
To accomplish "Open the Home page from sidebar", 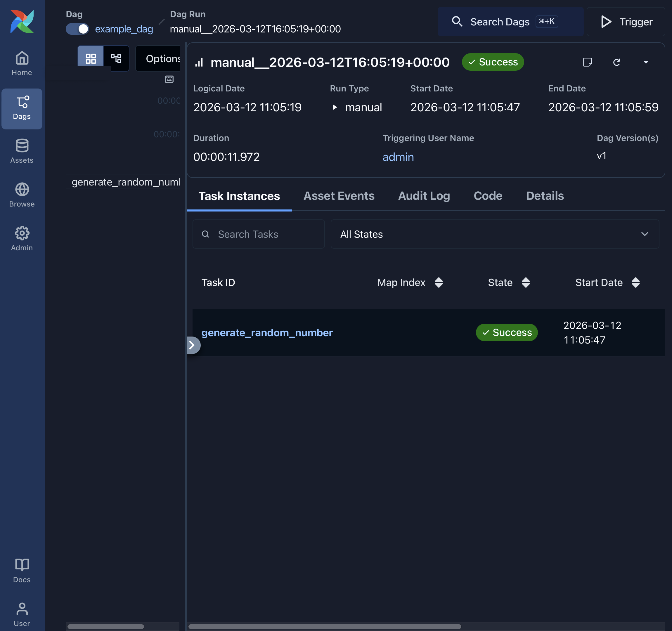I will click(x=22, y=64).
